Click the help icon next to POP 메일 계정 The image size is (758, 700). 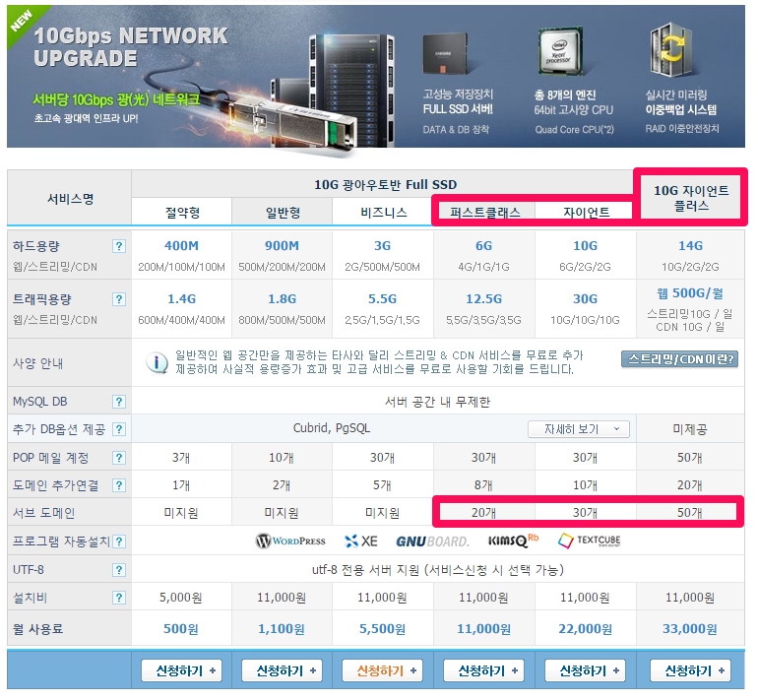119,458
